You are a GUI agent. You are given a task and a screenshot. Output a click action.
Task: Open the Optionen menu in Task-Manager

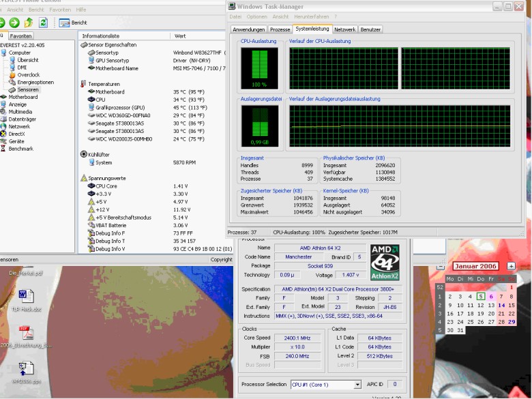coord(257,16)
